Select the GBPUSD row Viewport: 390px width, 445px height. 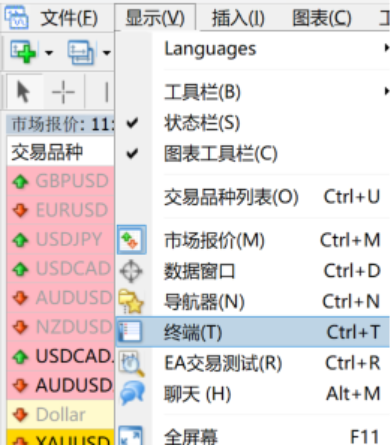60,181
